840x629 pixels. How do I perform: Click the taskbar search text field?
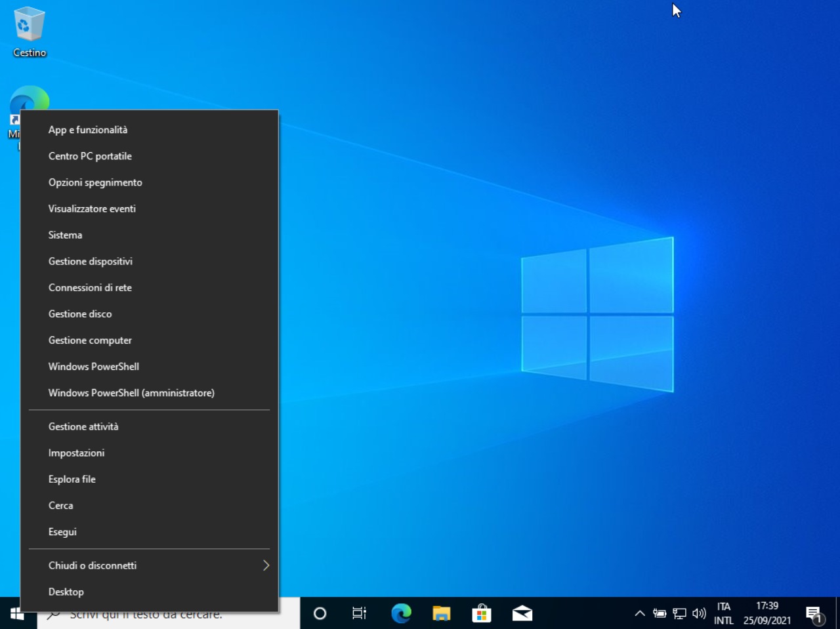pyautogui.click(x=168, y=614)
